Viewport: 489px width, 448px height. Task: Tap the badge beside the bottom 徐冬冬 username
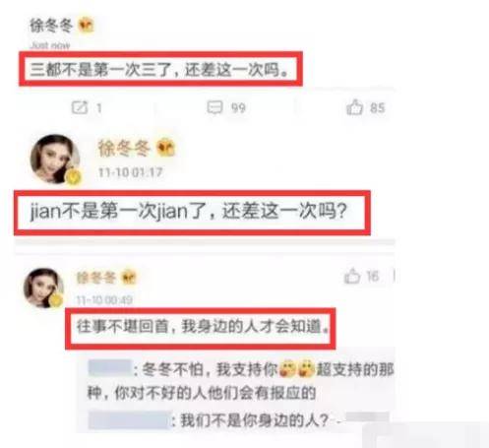tap(128, 278)
